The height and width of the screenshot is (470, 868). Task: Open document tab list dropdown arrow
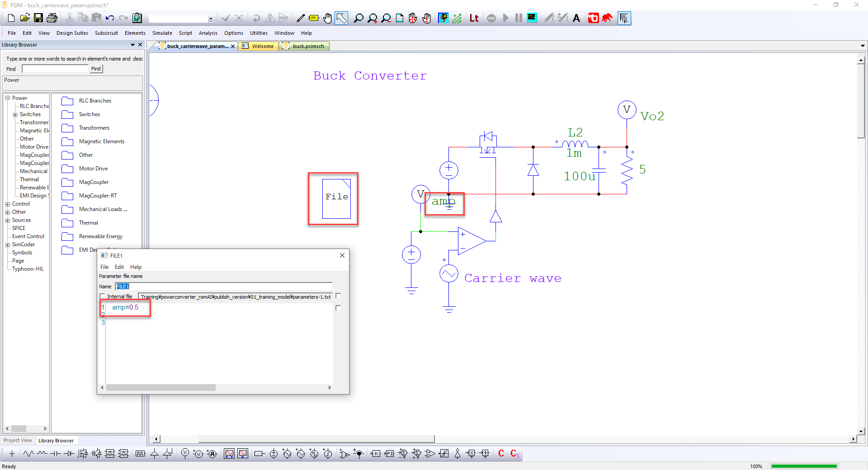pyautogui.click(x=863, y=46)
